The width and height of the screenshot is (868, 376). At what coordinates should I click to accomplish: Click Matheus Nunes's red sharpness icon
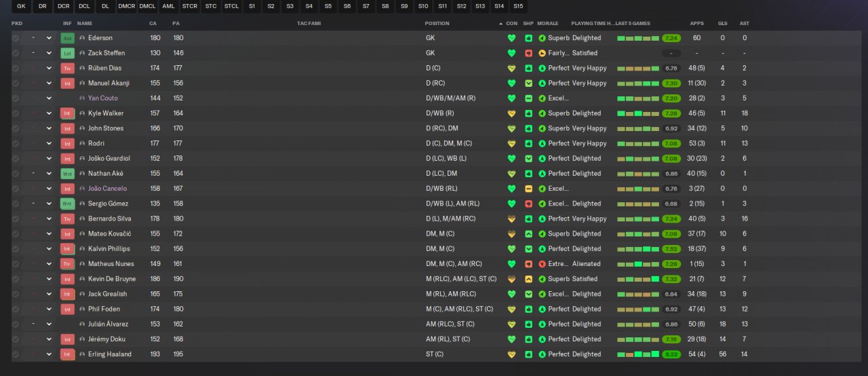tap(528, 263)
